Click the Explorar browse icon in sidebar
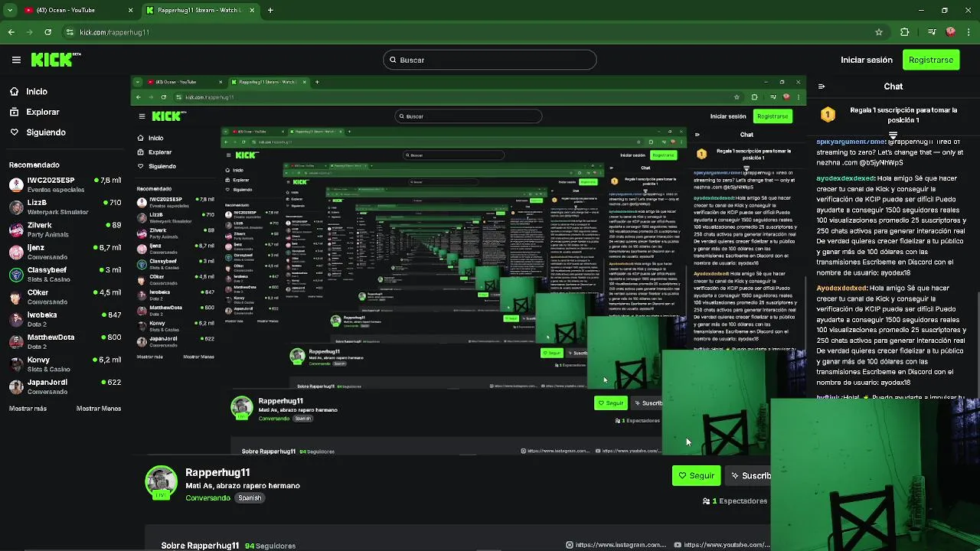 point(14,112)
